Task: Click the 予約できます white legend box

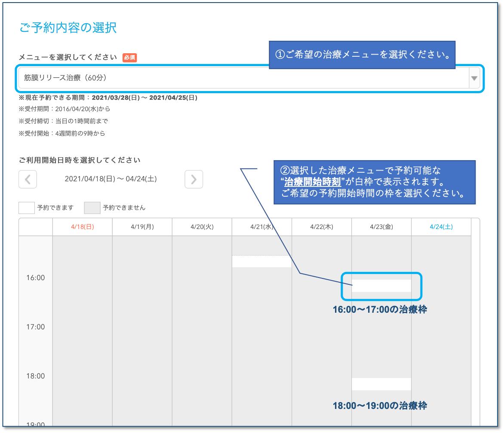Action: point(27,208)
